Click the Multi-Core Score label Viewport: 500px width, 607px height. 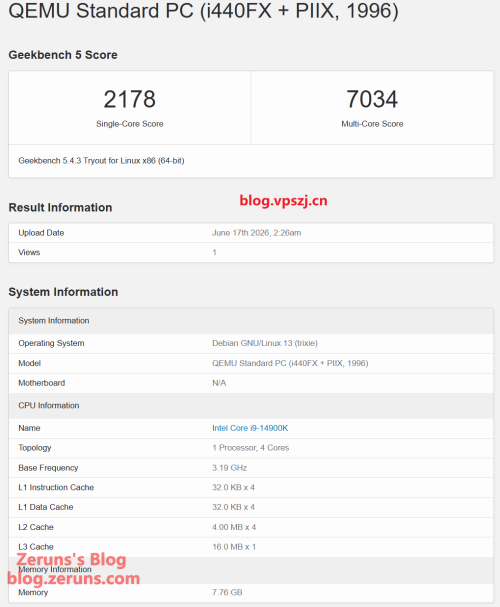point(372,124)
